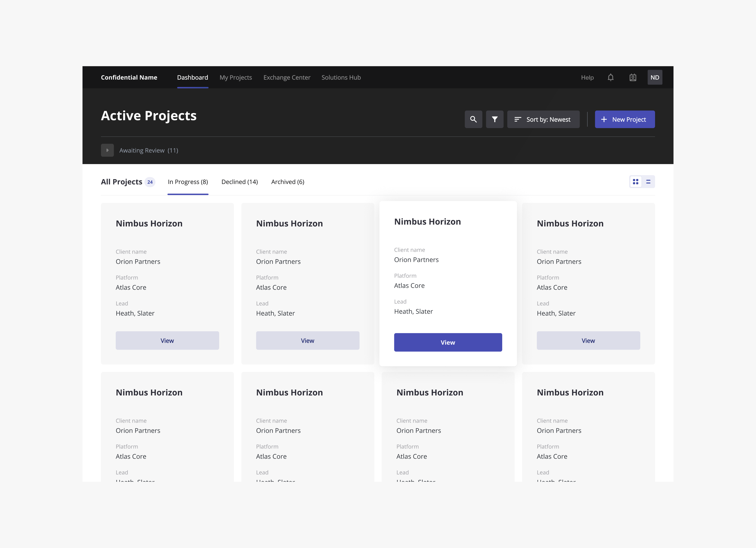Expand the Awaiting Review section arrow
756x548 pixels.
(x=107, y=150)
